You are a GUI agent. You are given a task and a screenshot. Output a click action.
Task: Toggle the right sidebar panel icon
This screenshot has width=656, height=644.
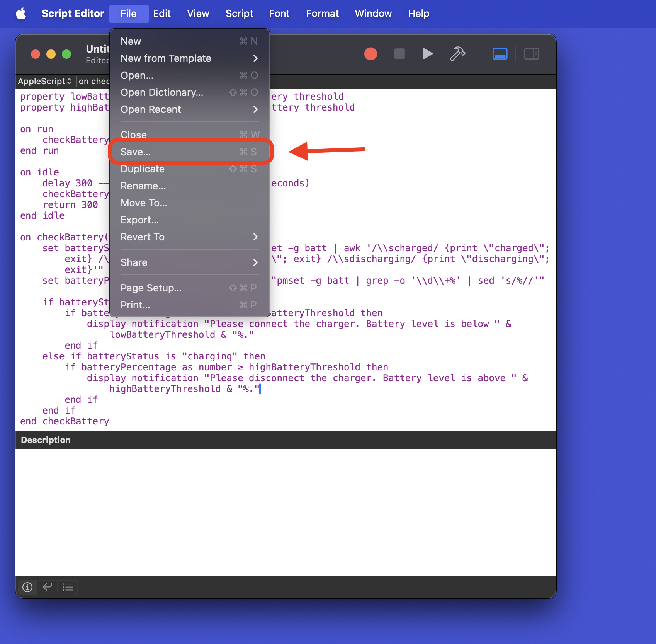tap(531, 54)
